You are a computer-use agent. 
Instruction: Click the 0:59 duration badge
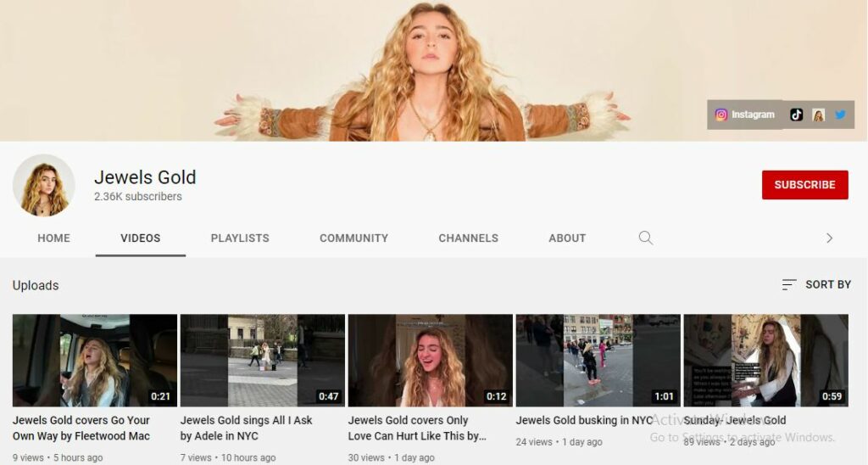coord(832,396)
